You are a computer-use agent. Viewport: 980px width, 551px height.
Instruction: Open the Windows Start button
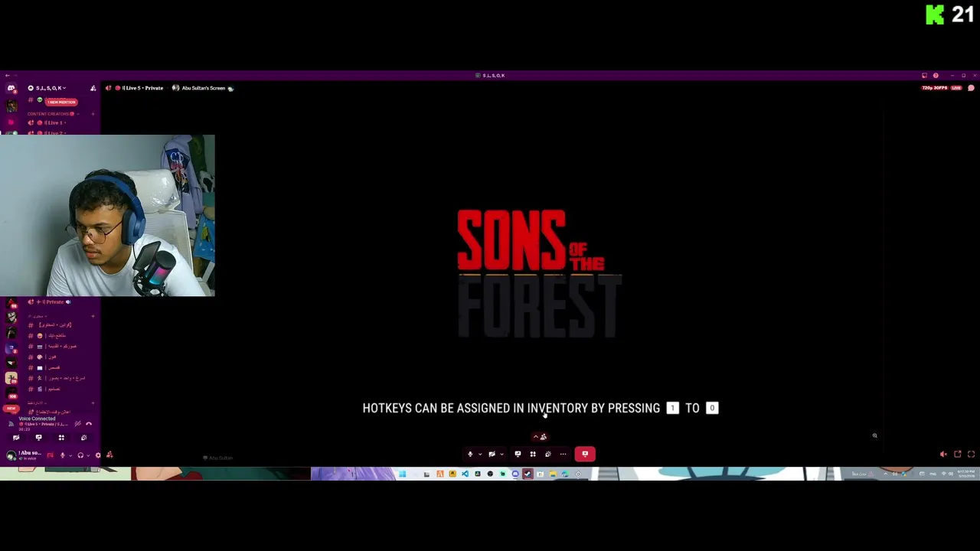[403, 474]
